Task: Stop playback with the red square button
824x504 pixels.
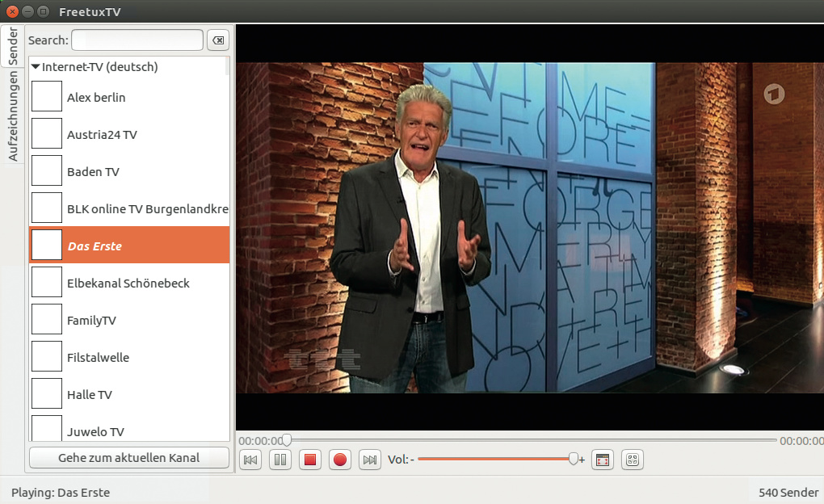Action: [x=309, y=460]
